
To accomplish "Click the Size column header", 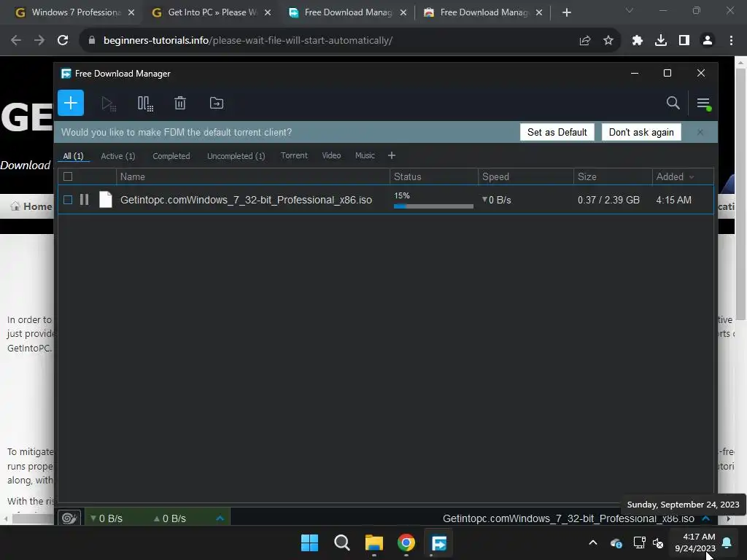I will 613,176.
